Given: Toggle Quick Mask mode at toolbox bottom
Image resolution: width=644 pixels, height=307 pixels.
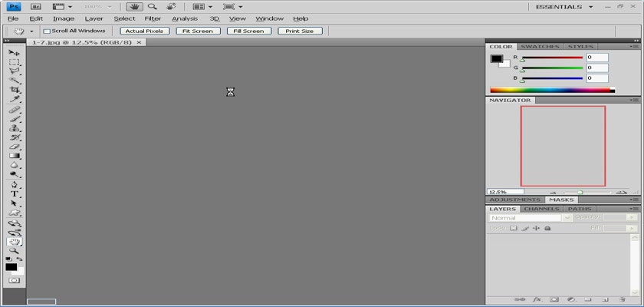Looking at the screenshot, I should (x=15, y=281).
